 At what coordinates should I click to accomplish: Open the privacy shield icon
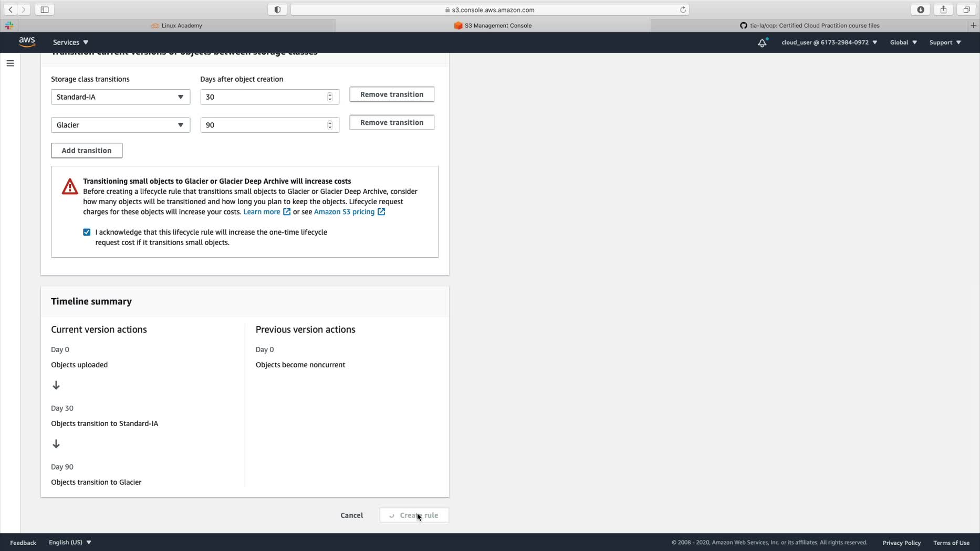(x=277, y=9)
